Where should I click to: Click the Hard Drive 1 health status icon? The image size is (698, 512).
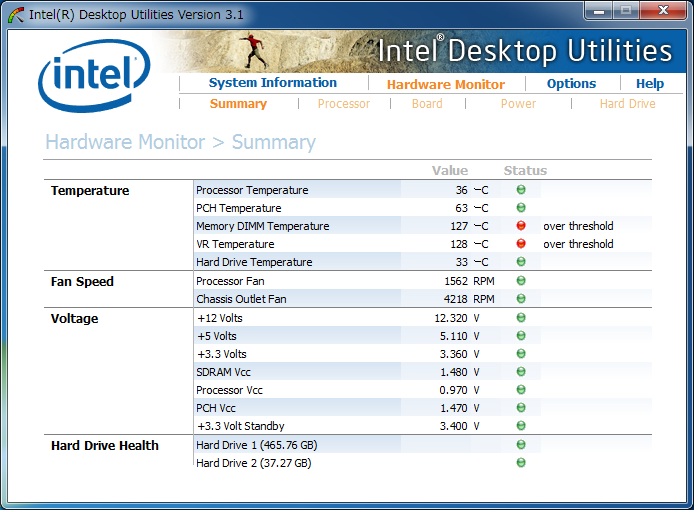tap(521, 445)
